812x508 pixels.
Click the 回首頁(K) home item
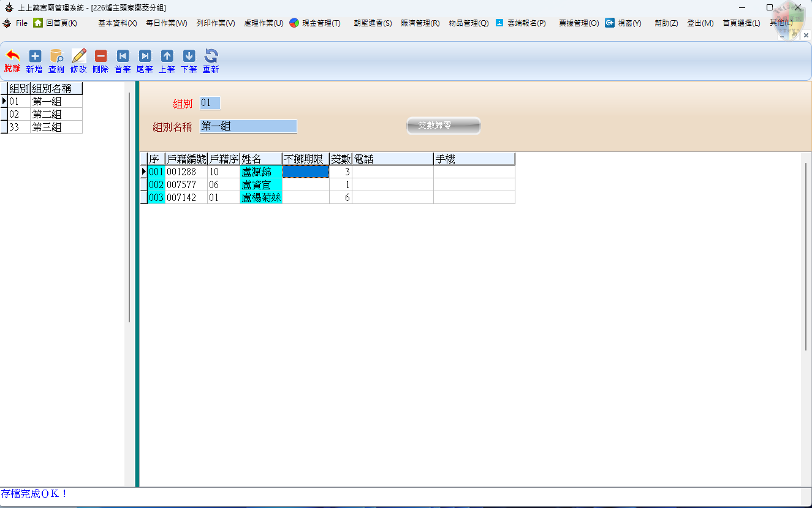coord(56,23)
